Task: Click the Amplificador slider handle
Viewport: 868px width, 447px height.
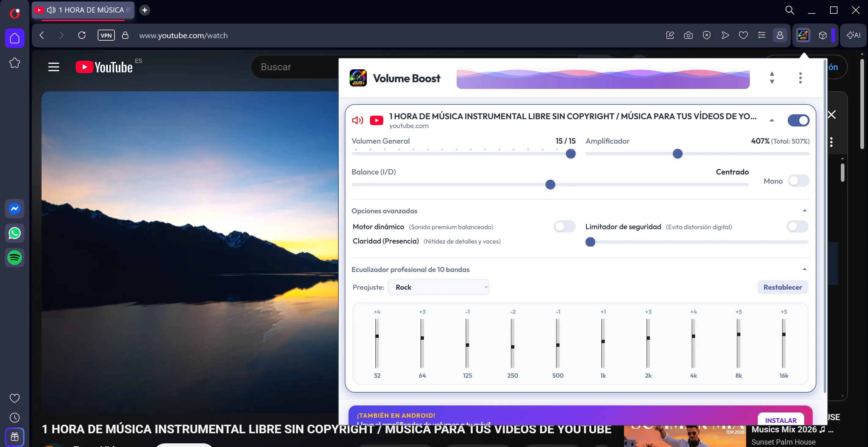Action: coord(678,154)
